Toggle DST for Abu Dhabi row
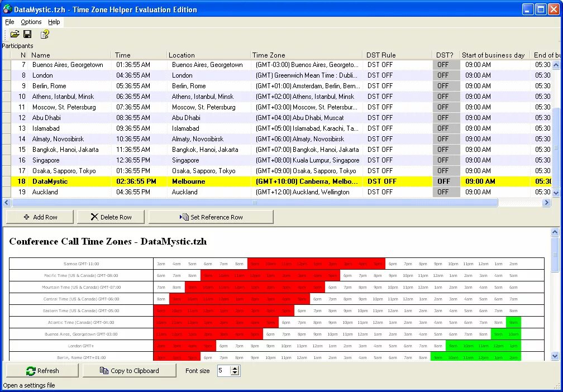 [x=446, y=118]
